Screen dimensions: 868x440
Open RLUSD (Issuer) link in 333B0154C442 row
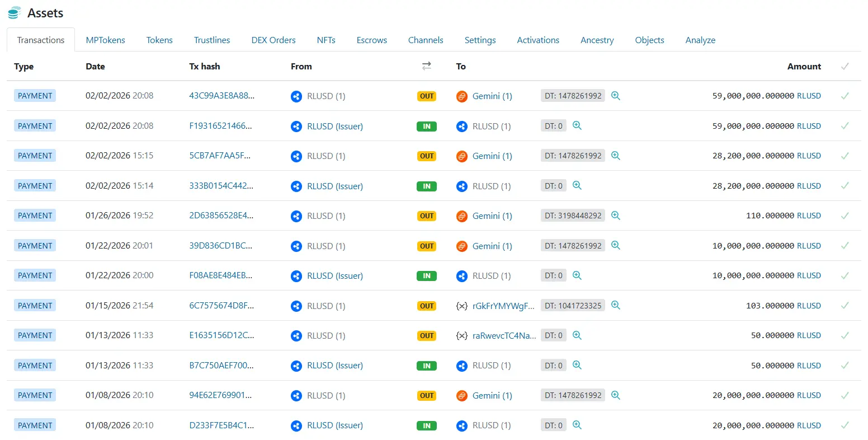(335, 186)
